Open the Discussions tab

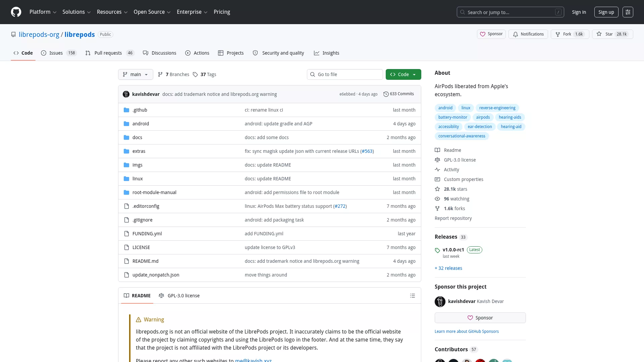pyautogui.click(x=160, y=53)
